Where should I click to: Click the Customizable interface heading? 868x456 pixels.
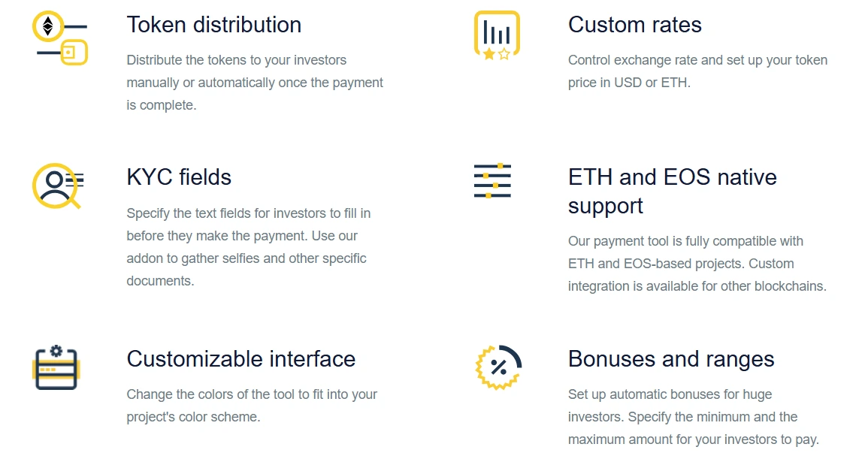pyautogui.click(x=240, y=359)
